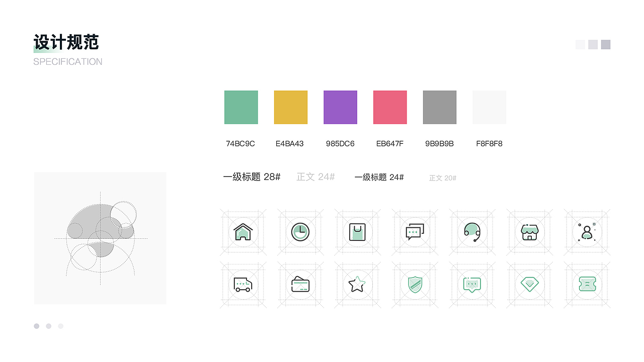Click the user profile icon
This screenshot has height=362, width=644.
(x=587, y=232)
